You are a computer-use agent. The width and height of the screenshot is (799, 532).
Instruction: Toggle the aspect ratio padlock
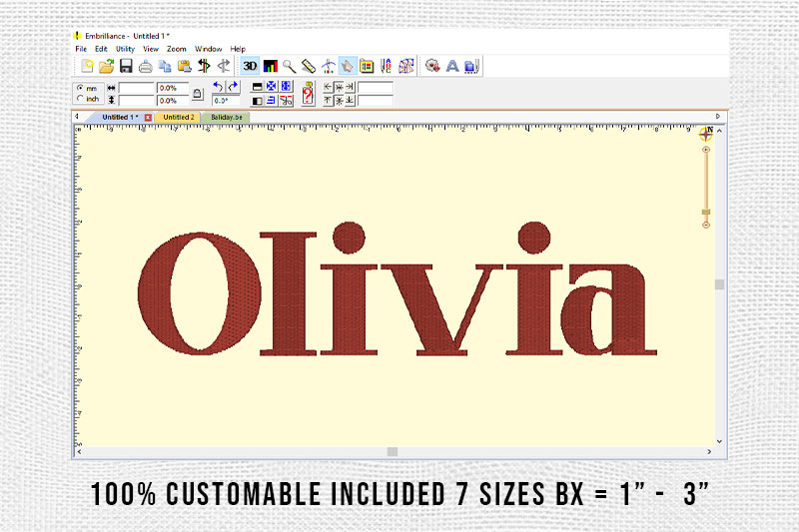[198, 94]
